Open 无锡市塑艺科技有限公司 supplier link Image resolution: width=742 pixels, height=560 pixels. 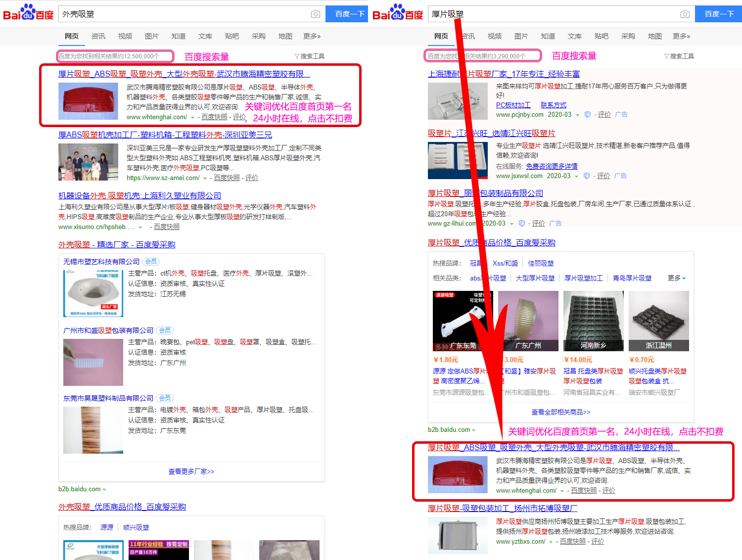coord(101,262)
